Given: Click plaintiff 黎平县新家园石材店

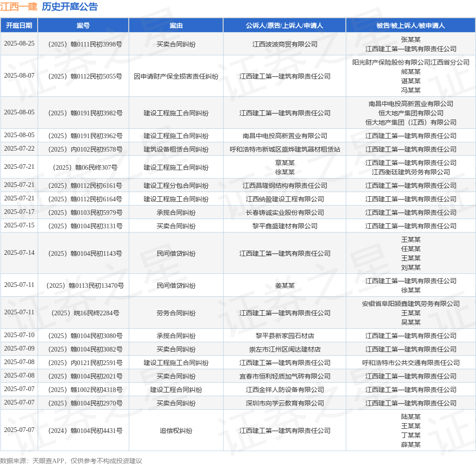Looking at the screenshot, I should (x=285, y=336).
